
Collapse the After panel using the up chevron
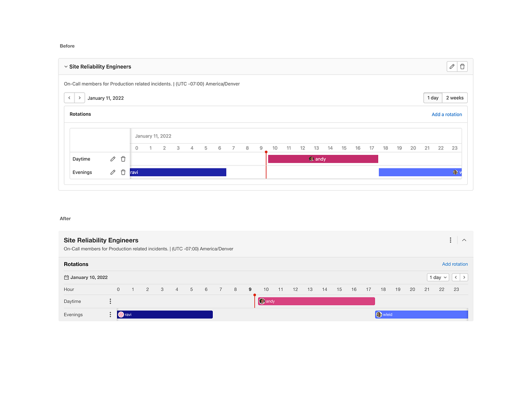(x=464, y=240)
